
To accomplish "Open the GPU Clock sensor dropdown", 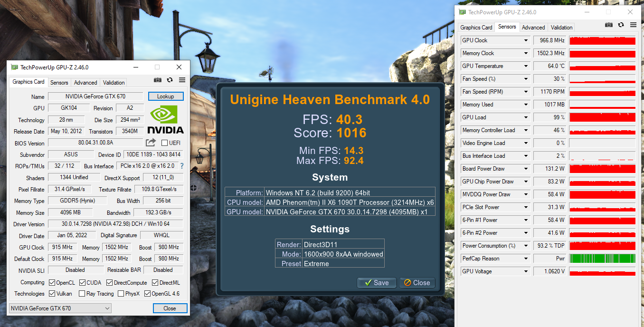I will coord(526,40).
